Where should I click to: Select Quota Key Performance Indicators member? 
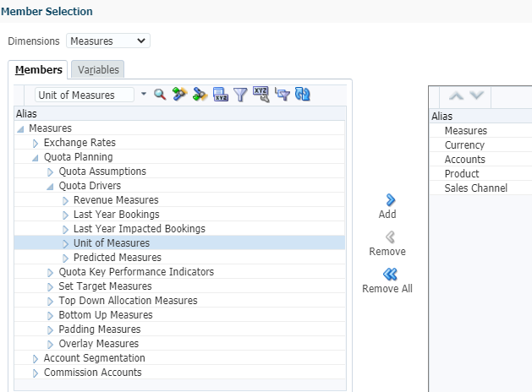tap(136, 272)
